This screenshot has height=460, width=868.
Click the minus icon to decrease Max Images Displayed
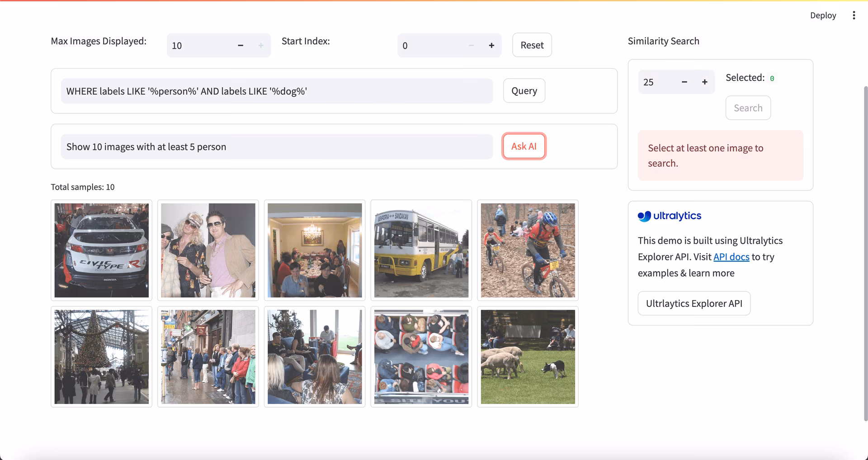240,45
